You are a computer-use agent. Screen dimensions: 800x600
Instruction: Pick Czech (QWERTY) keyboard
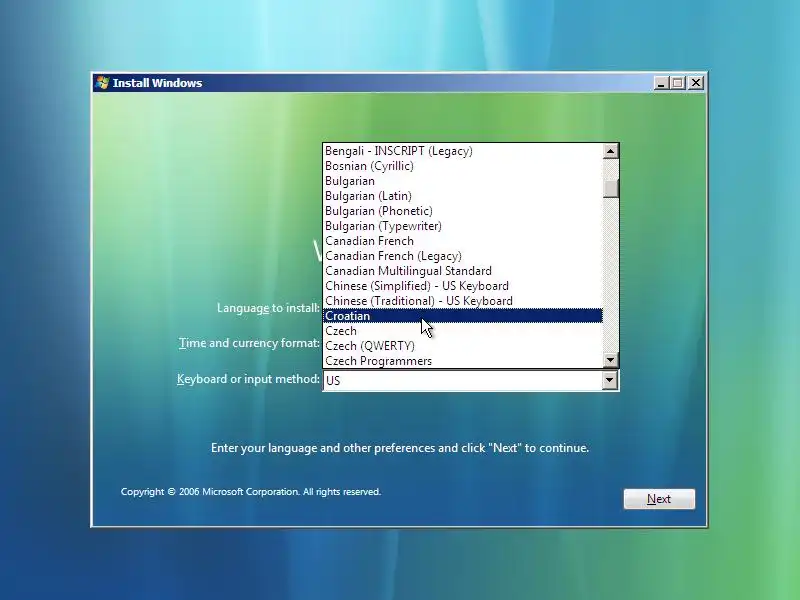coord(463,346)
